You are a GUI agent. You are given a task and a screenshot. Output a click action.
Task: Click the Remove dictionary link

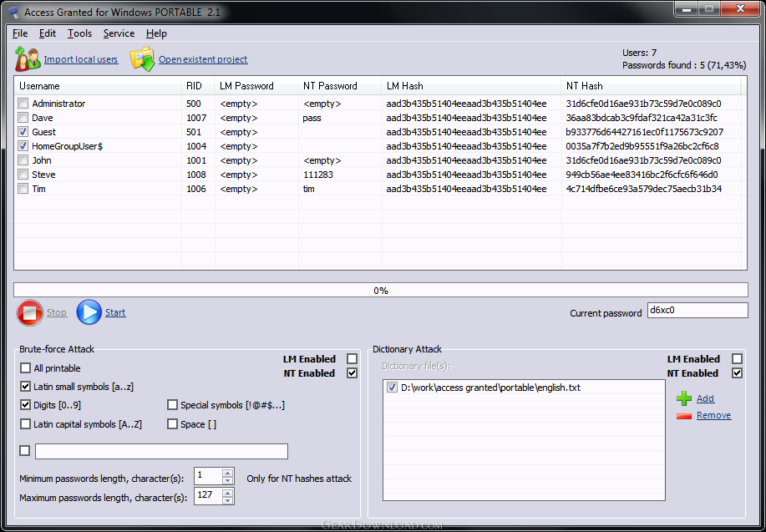[x=713, y=415]
